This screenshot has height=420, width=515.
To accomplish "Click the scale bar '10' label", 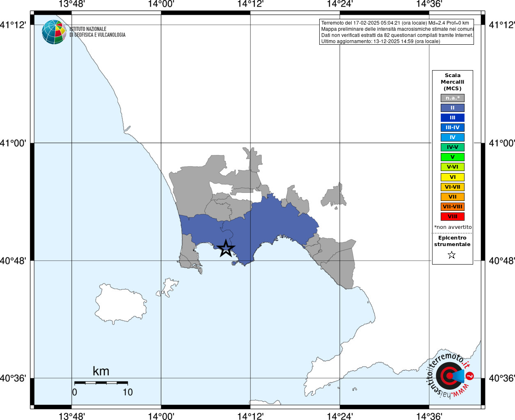I will [128, 392].
